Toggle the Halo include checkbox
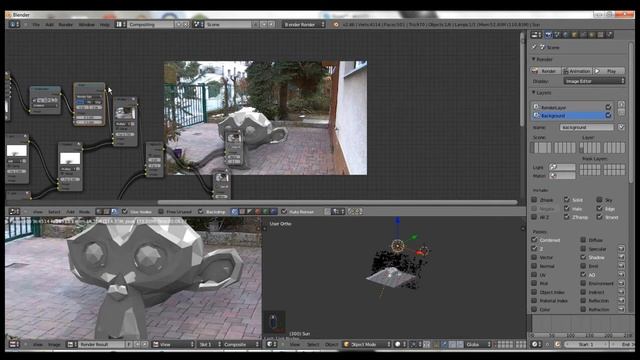 point(567,209)
